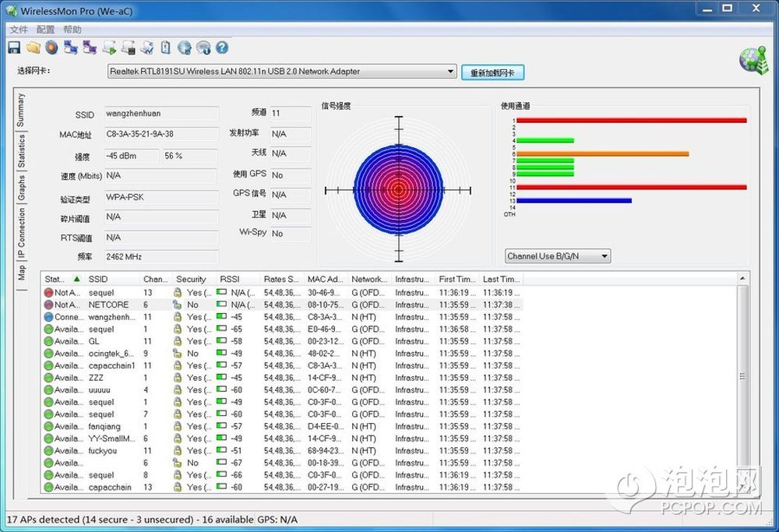
Task: Click the WirelessMon icon in the title bar
Action: (12, 10)
